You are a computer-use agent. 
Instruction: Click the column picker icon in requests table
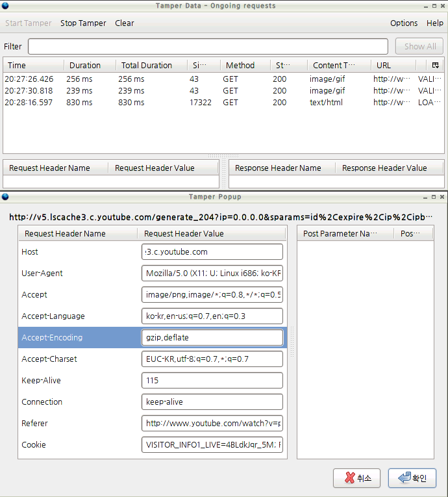coord(435,65)
